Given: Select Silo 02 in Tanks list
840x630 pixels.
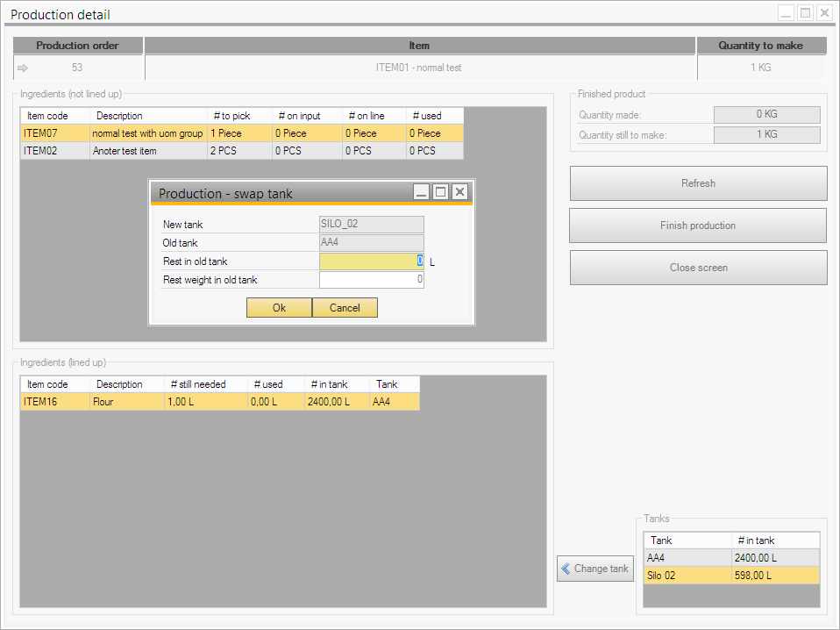Looking at the screenshot, I should pyautogui.click(x=687, y=576).
